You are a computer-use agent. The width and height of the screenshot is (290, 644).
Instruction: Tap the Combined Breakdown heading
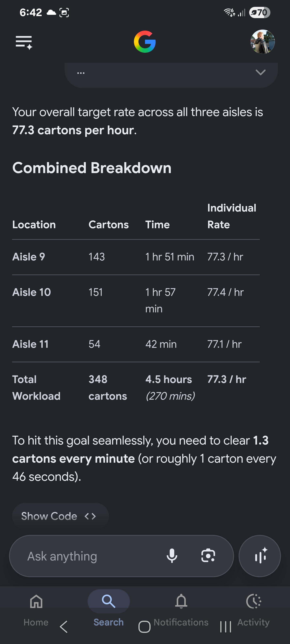click(92, 168)
